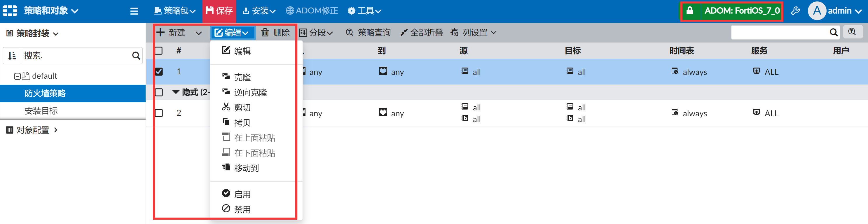Click the sort order icon beside search
The image size is (868, 224).
pos(12,56)
